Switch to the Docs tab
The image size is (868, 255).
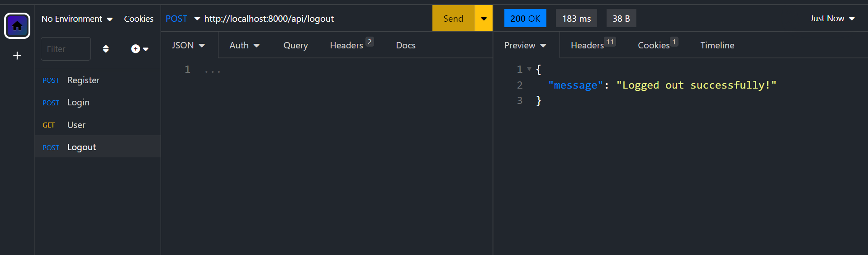[406, 45]
